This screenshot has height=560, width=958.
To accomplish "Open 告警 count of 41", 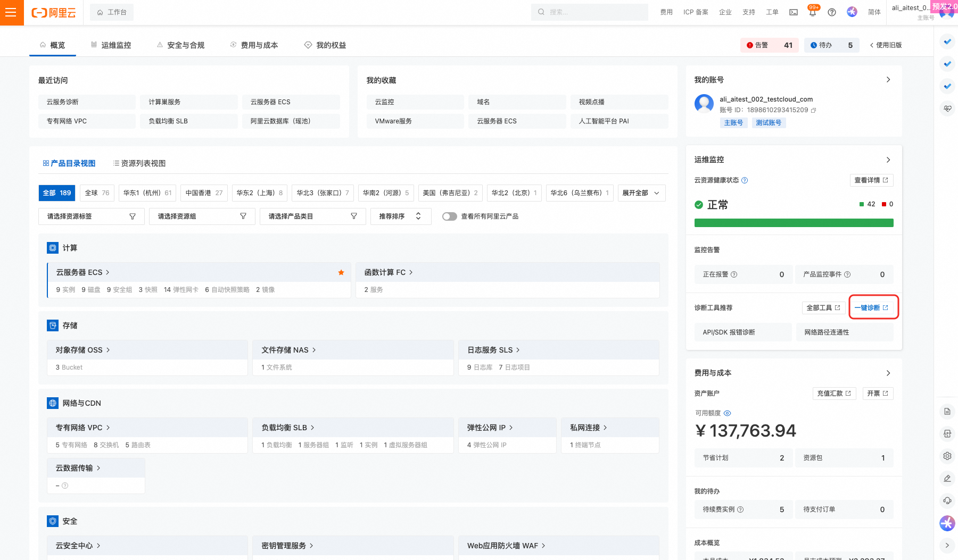I will coord(770,45).
